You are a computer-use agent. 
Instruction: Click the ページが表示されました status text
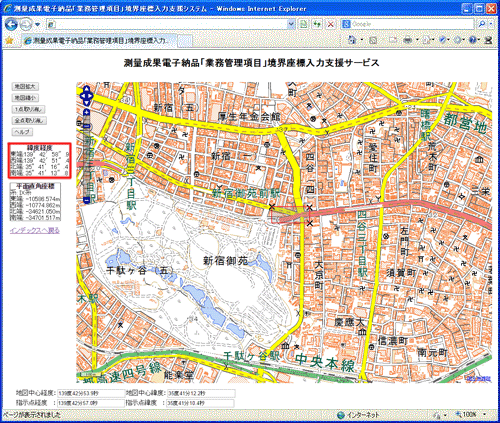(x=32, y=415)
